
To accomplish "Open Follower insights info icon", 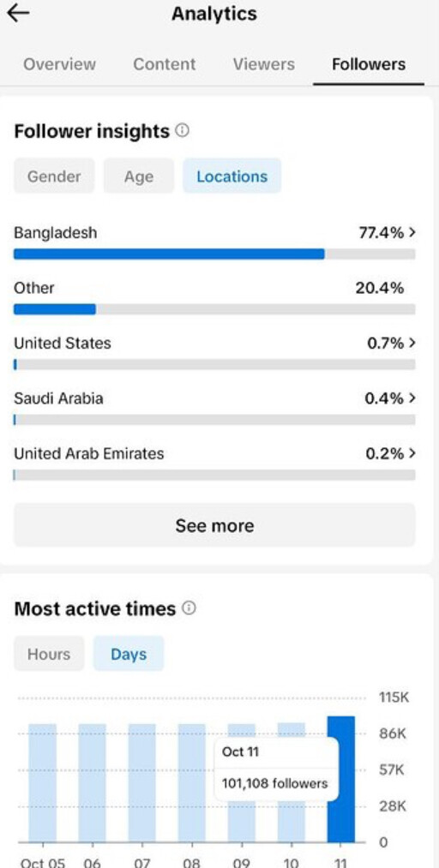I will pos(182,130).
